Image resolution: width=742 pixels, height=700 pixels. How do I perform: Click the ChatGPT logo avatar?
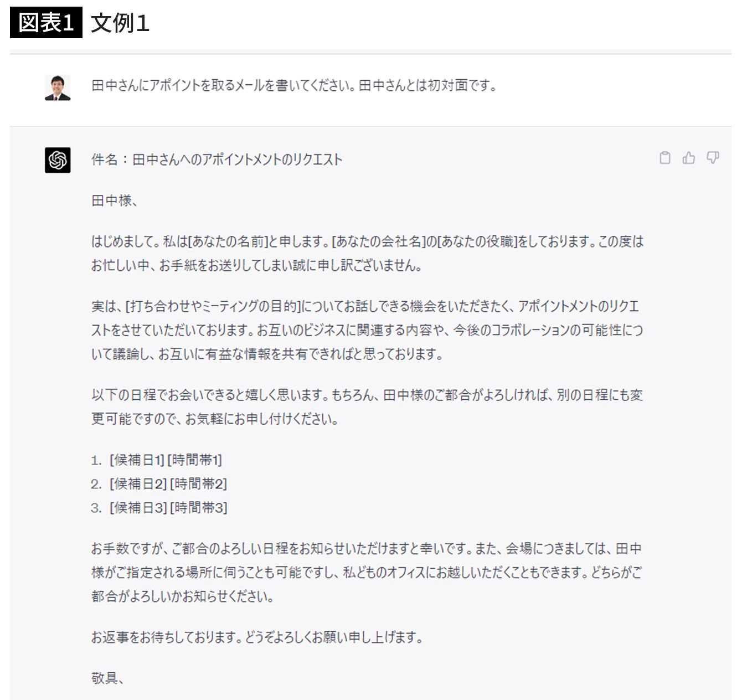[58, 160]
